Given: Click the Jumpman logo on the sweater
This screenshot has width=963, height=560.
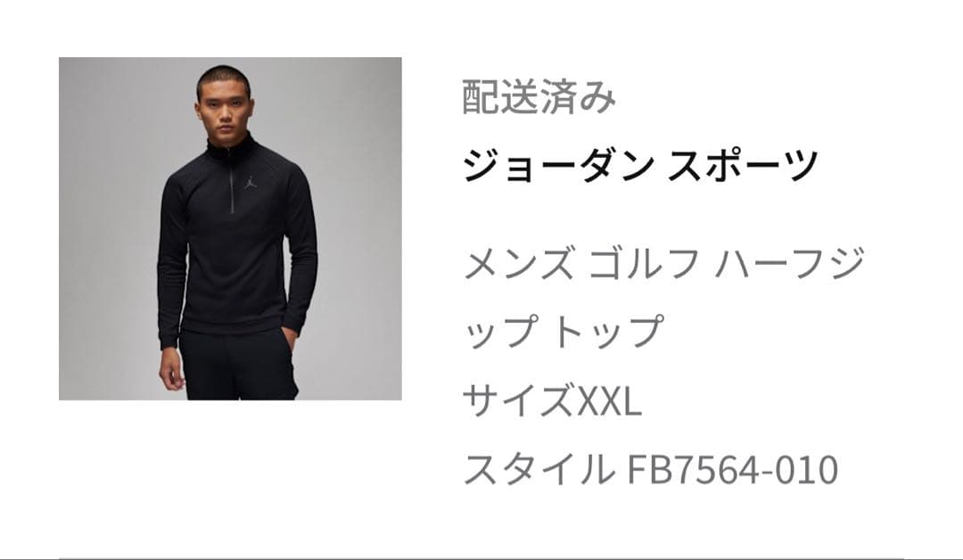Looking at the screenshot, I should (248, 183).
